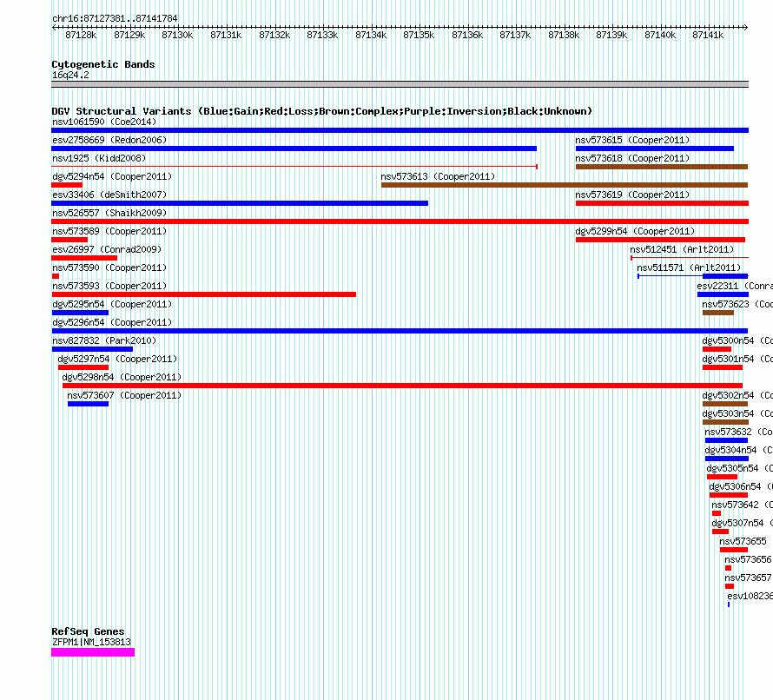
Task: Select nsv512451 (Arlt2011) variant
Action: pos(690,258)
